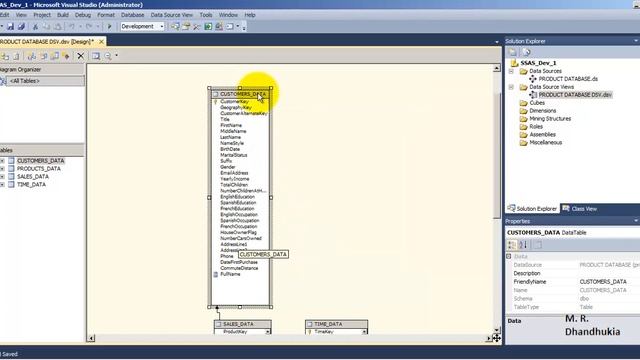Open the zoom level dropdown arrow in DSV toolbar

point(116,56)
